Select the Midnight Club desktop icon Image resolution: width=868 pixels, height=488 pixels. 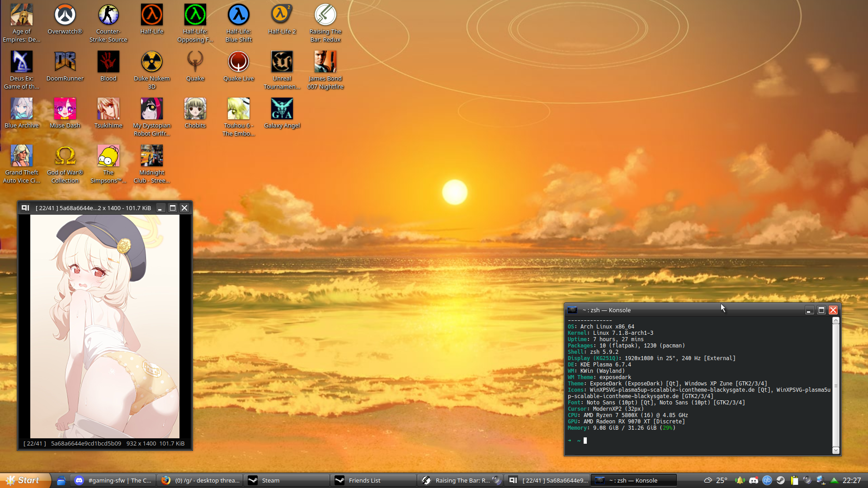(x=152, y=164)
